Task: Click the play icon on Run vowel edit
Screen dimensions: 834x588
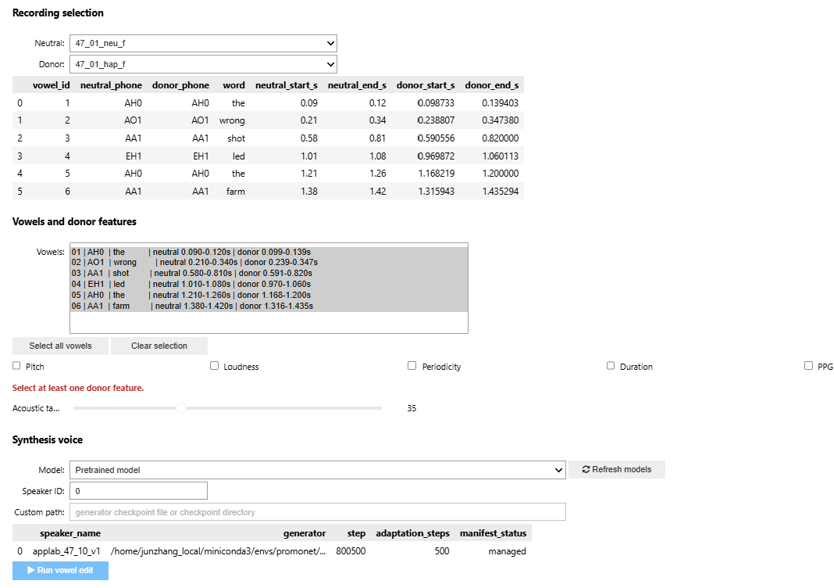Action: [31, 570]
